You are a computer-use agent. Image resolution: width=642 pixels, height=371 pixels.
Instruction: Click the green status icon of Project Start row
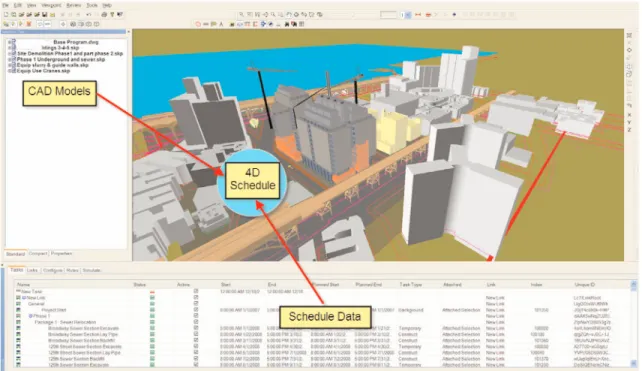(x=152, y=310)
